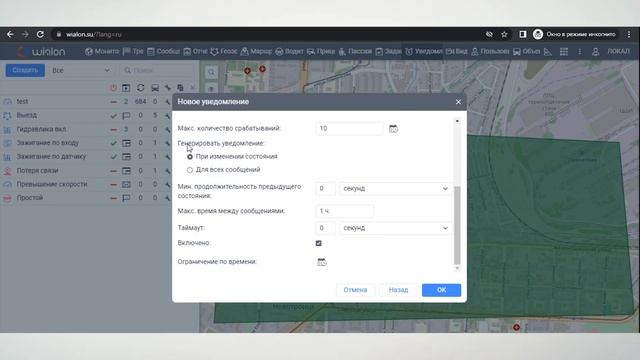Open the 'Все' filter dropdown
640x360 pixels.
coord(81,70)
